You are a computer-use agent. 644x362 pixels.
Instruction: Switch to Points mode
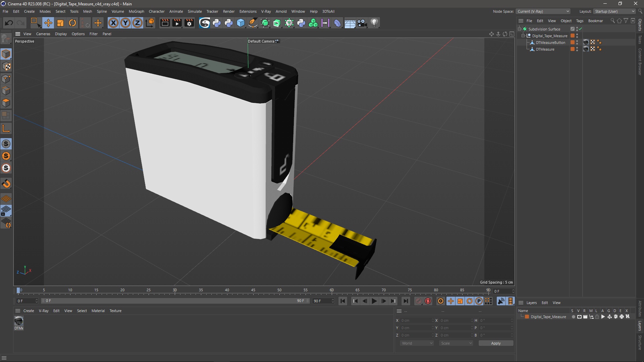6,79
